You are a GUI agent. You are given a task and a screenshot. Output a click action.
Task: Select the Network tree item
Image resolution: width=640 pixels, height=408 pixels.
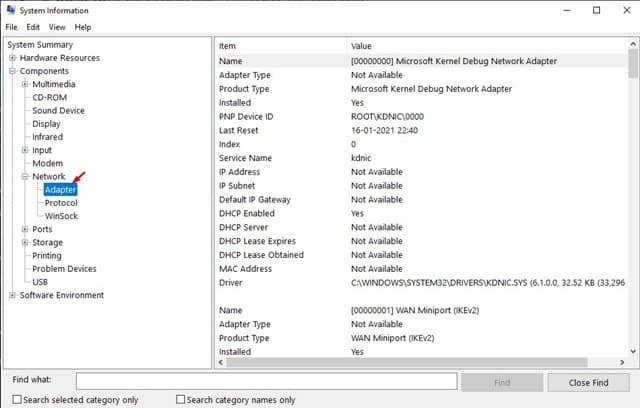[x=49, y=176]
